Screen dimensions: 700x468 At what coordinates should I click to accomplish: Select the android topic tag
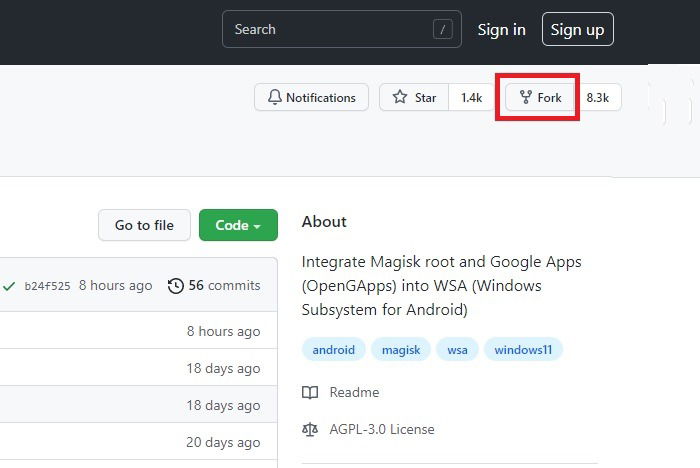pyautogui.click(x=333, y=350)
